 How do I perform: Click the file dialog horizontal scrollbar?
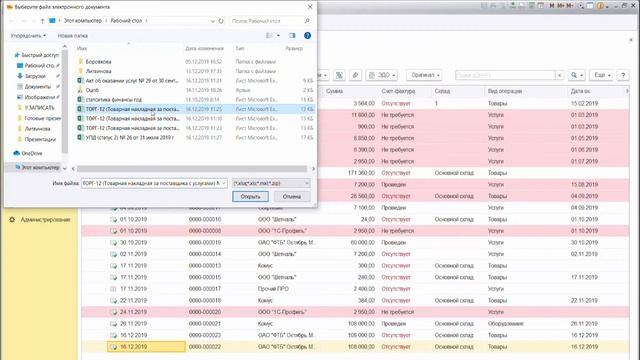point(192,168)
